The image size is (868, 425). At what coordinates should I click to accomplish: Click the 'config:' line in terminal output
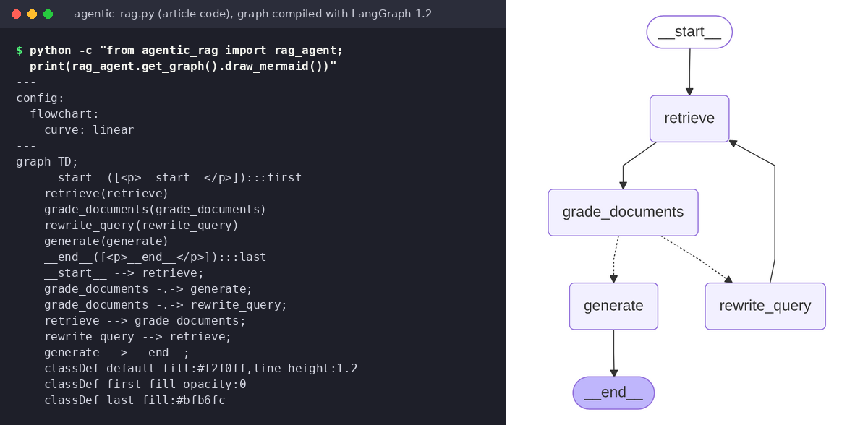click(41, 98)
